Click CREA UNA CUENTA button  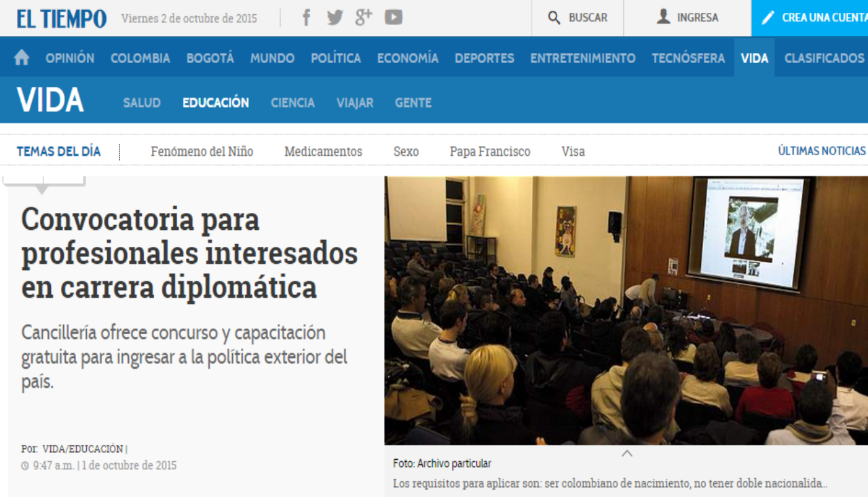pos(810,18)
